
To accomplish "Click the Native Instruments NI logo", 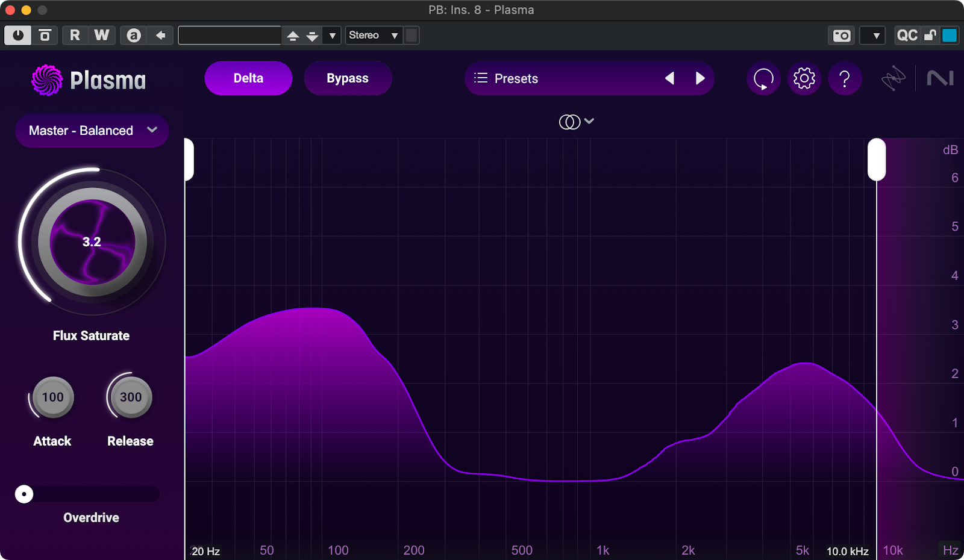I will coord(940,78).
